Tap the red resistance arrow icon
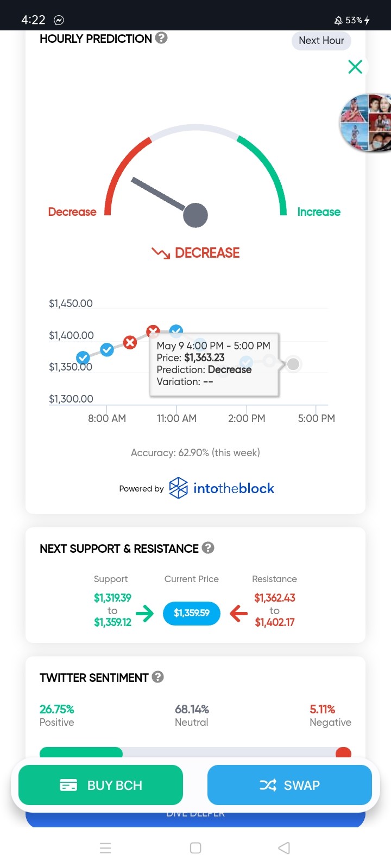391x868 pixels. (x=238, y=614)
